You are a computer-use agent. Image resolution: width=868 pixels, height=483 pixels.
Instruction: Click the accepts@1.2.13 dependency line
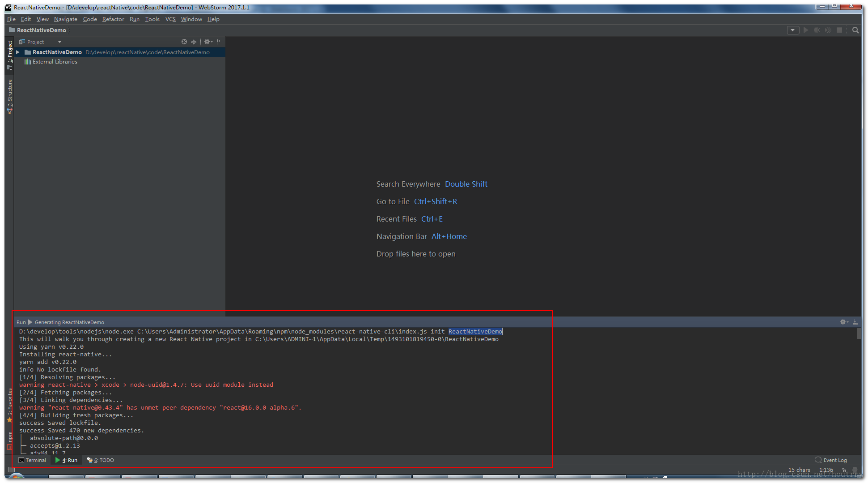55,446
